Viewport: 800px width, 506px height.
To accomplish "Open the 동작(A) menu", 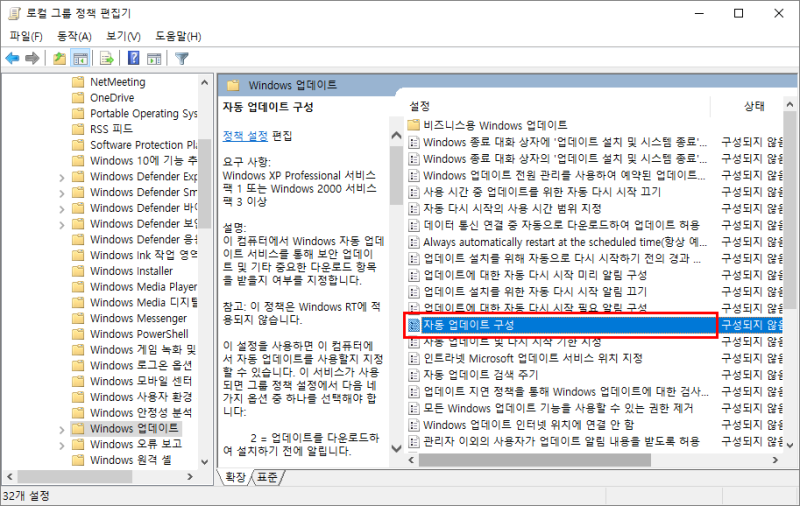I will pos(74,36).
